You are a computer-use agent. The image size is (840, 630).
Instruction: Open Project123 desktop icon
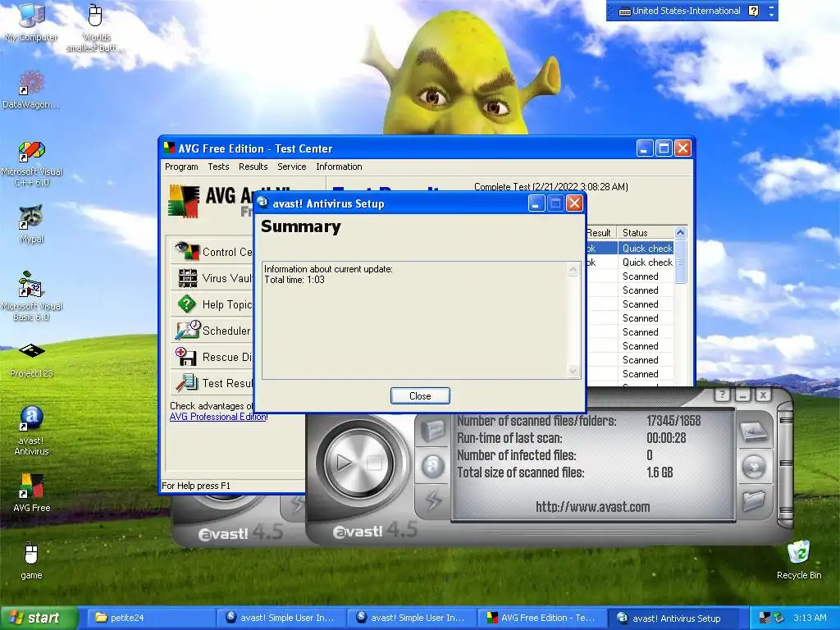coord(32,360)
